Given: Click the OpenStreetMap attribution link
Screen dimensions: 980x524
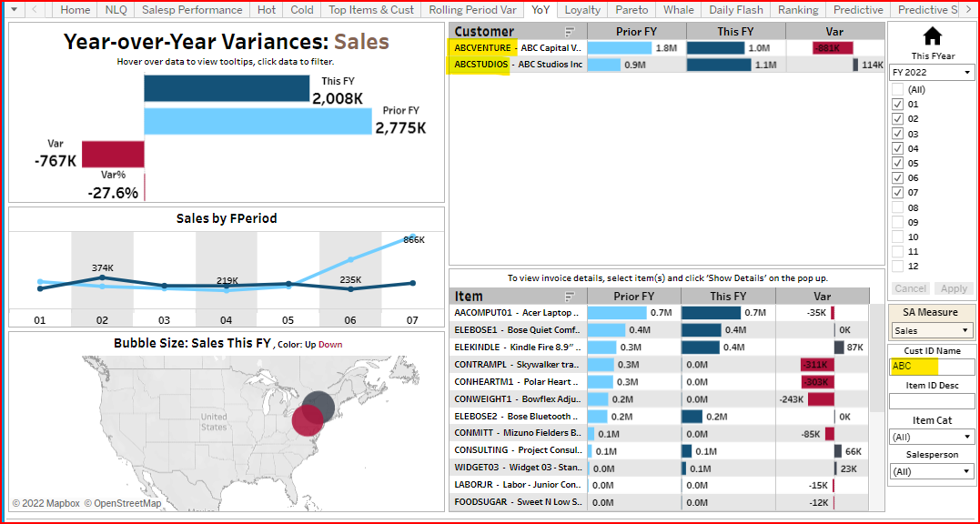Looking at the screenshot, I should (127, 504).
